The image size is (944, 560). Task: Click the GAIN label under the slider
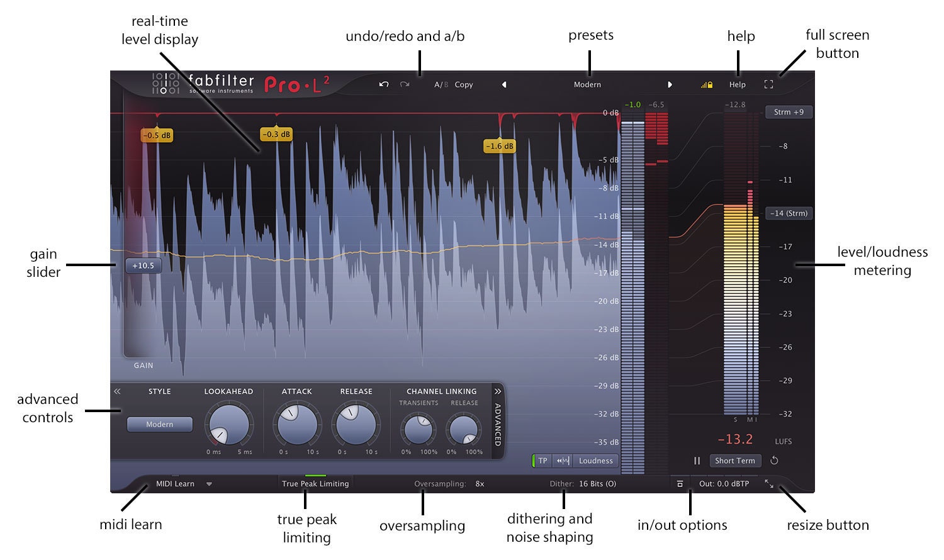click(143, 366)
